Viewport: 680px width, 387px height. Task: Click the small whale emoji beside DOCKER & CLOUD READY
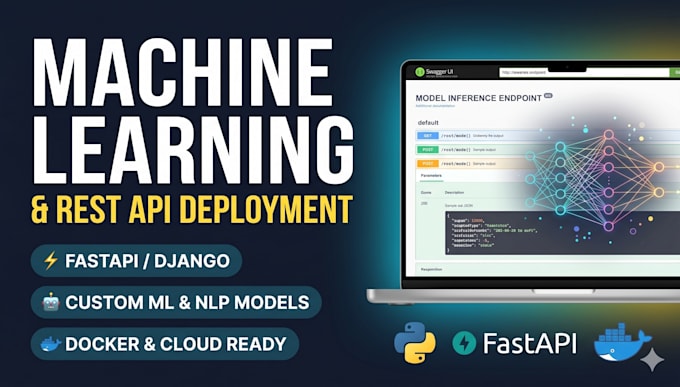[x=51, y=344]
